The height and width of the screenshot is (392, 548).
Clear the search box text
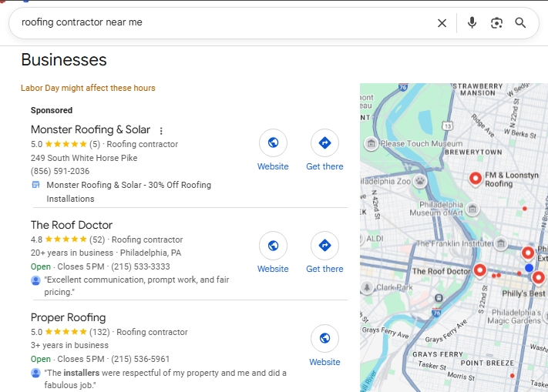442,23
